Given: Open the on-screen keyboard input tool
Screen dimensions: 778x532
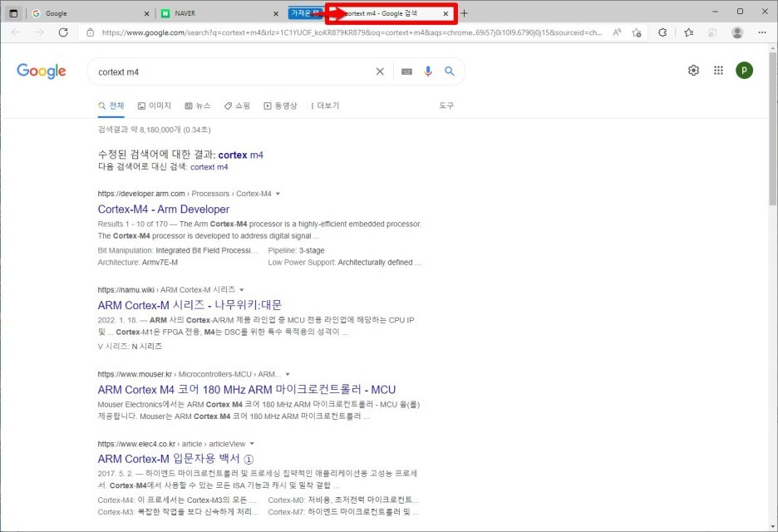Looking at the screenshot, I should pos(406,72).
